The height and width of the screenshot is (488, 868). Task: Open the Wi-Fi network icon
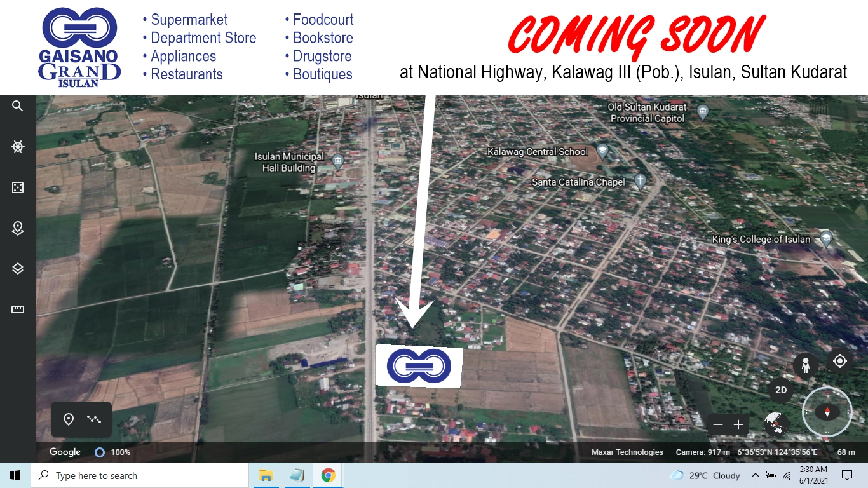[787, 475]
